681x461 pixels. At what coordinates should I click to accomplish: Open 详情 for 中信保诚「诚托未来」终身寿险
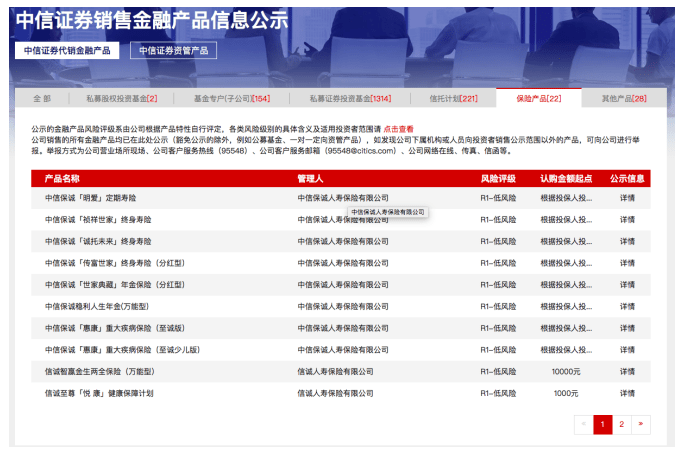click(x=627, y=242)
